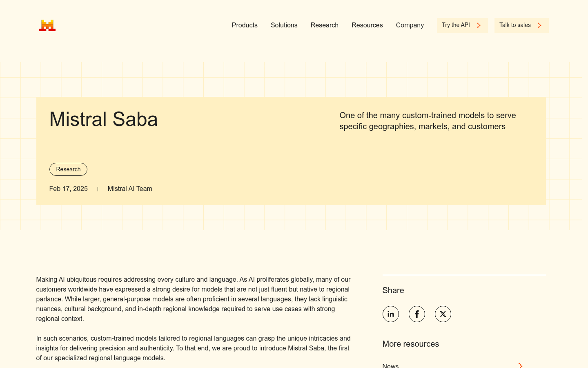Click the Mistral AI logo
This screenshot has width=588, height=368.
click(47, 25)
